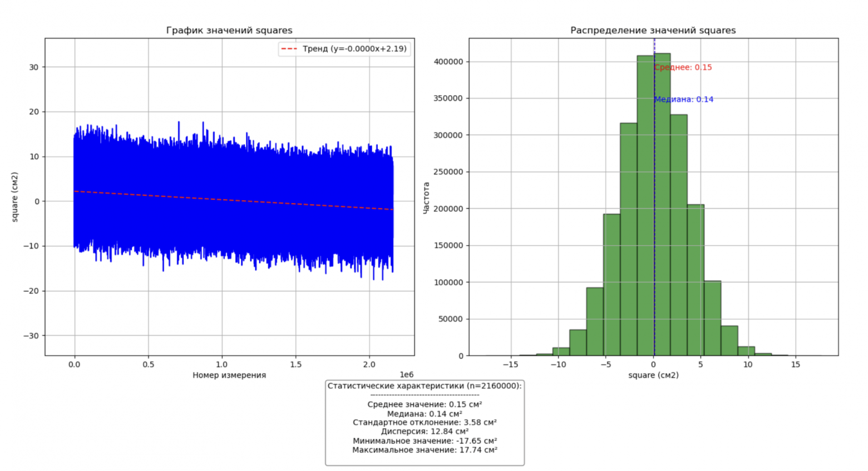Click the "Статистические характеристики" header line
This screenshot has height=471, width=868.
[x=425, y=386]
